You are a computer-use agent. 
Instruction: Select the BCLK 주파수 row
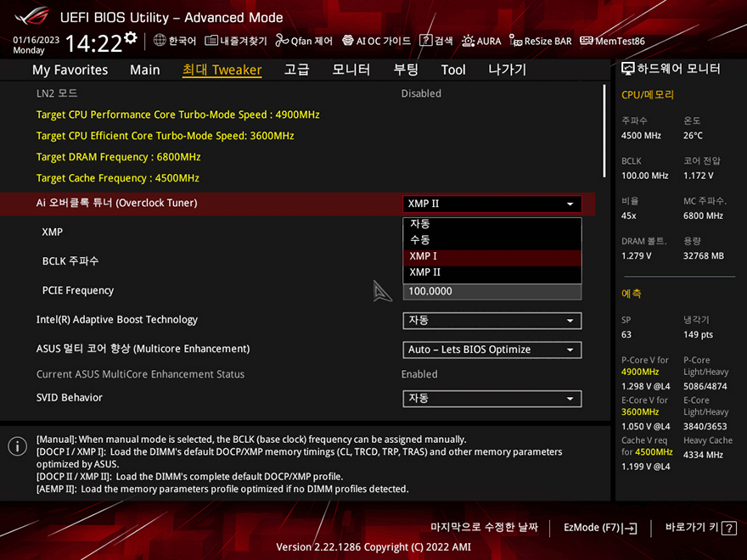298,261
